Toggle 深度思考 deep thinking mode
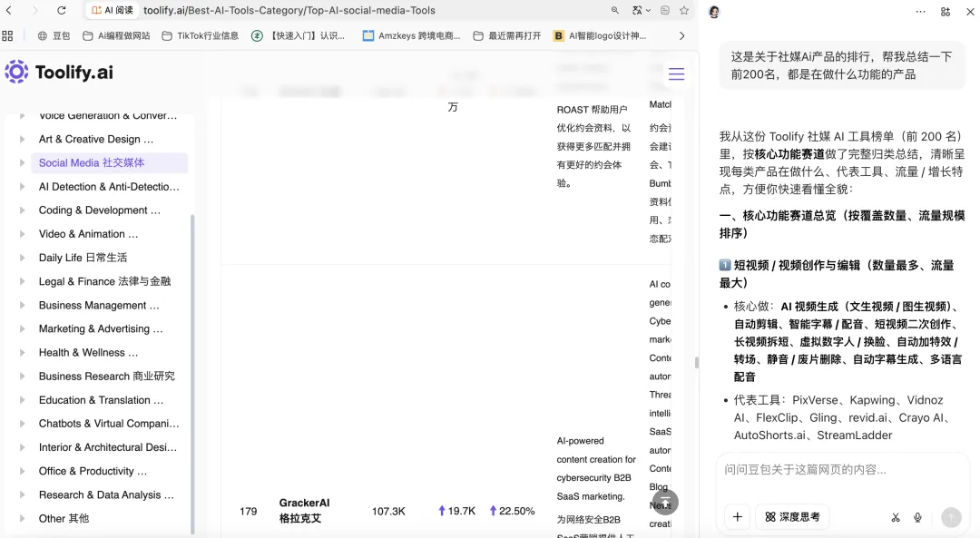Image resolution: width=980 pixels, height=538 pixels. pyautogui.click(x=792, y=517)
